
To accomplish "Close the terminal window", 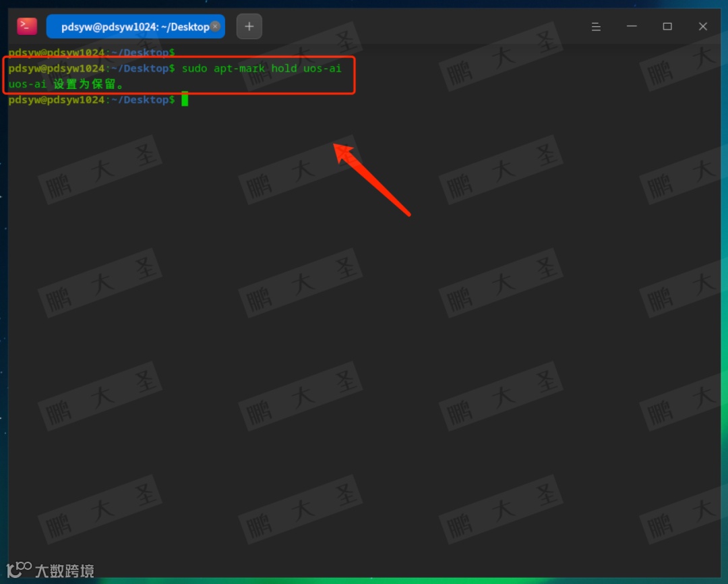I will pos(703,26).
